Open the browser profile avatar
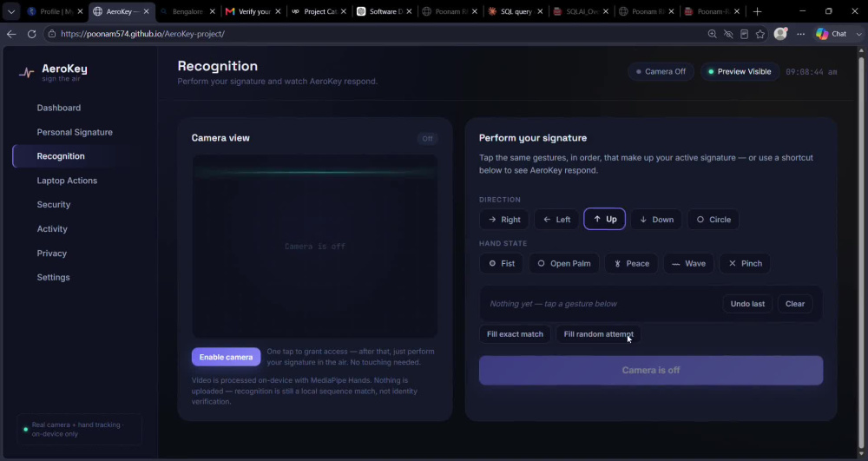This screenshot has height=461, width=868. tap(780, 34)
